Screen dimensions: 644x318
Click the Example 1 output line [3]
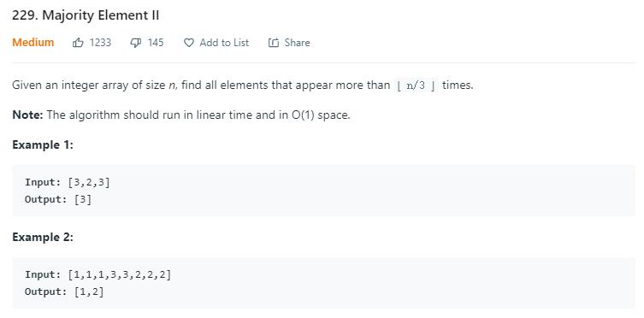click(58, 199)
